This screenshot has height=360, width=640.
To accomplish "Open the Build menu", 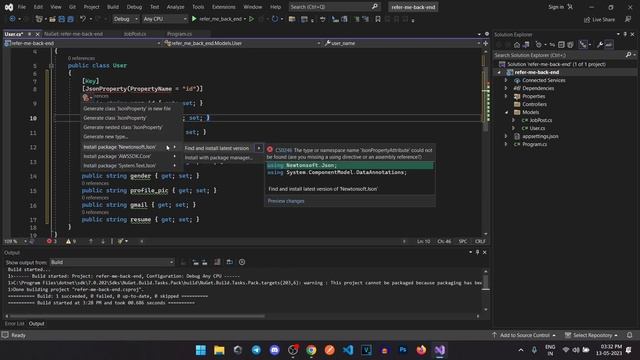I will click(113, 7).
